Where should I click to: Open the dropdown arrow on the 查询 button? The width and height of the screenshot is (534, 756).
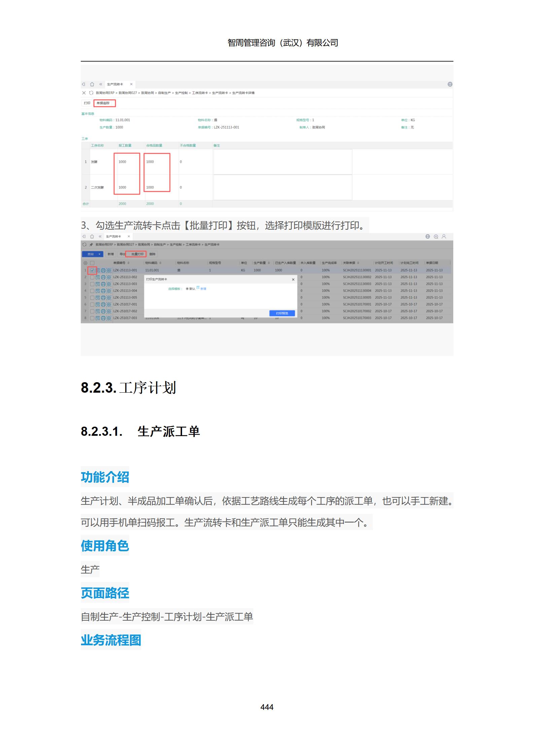[x=99, y=254]
